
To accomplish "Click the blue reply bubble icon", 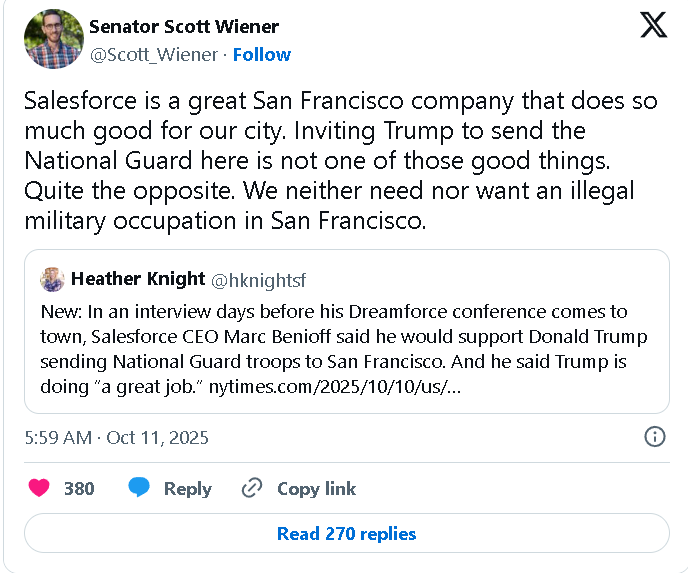I will (139, 488).
